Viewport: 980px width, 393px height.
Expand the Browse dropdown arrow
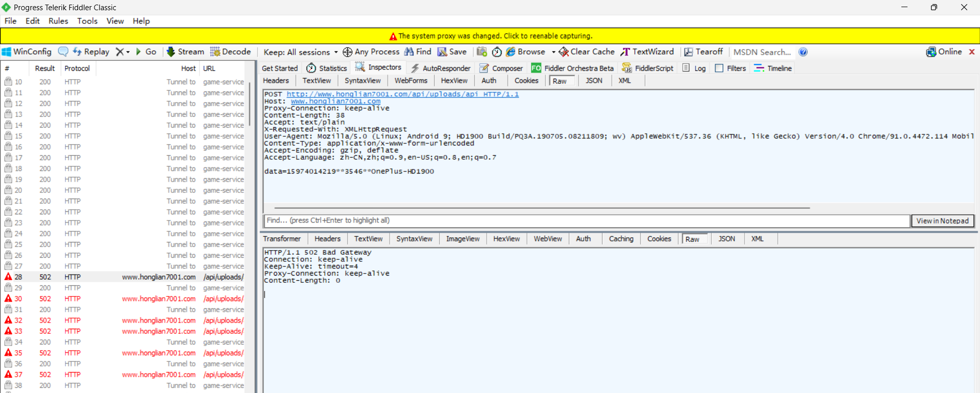554,52
